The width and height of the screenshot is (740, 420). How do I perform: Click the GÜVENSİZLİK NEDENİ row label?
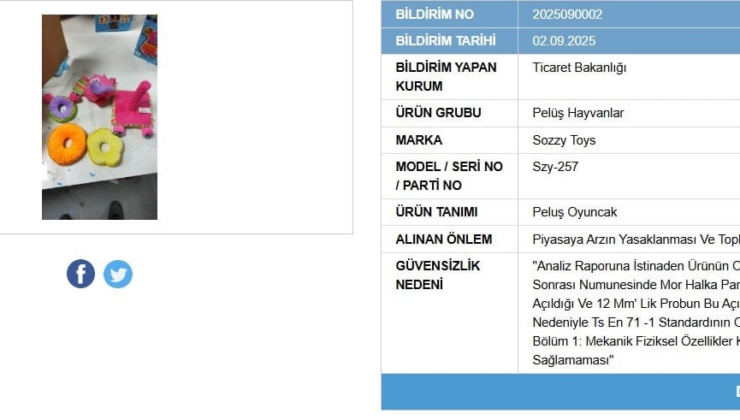[x=437, y=275]
